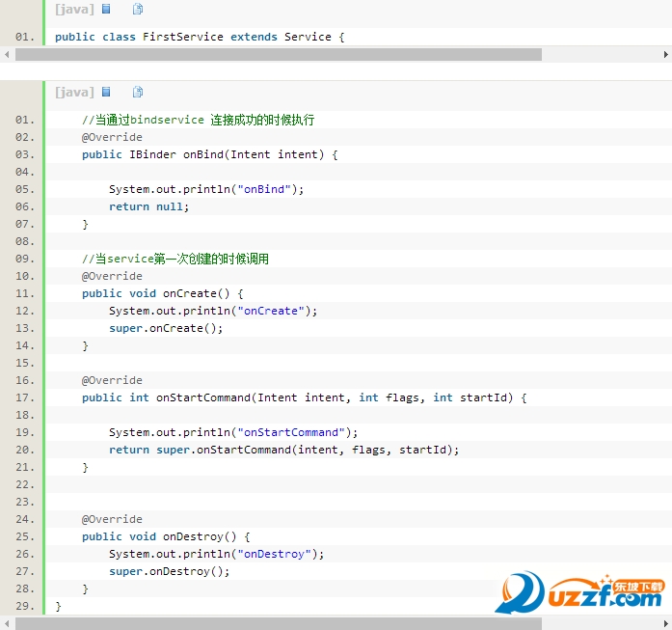Image resolution: width=672 pixels, height=630 pixels.
Task: Click first code block horizontal scrollbar thumb
Action: (x=278, y=55)
